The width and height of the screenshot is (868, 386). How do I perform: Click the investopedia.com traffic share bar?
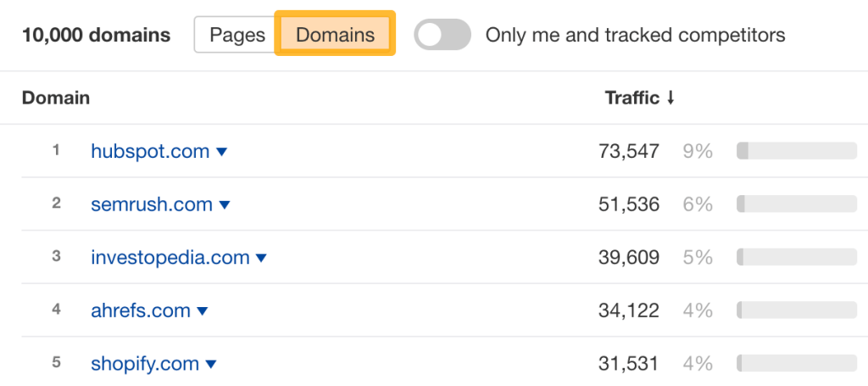[x=797, y=257]
